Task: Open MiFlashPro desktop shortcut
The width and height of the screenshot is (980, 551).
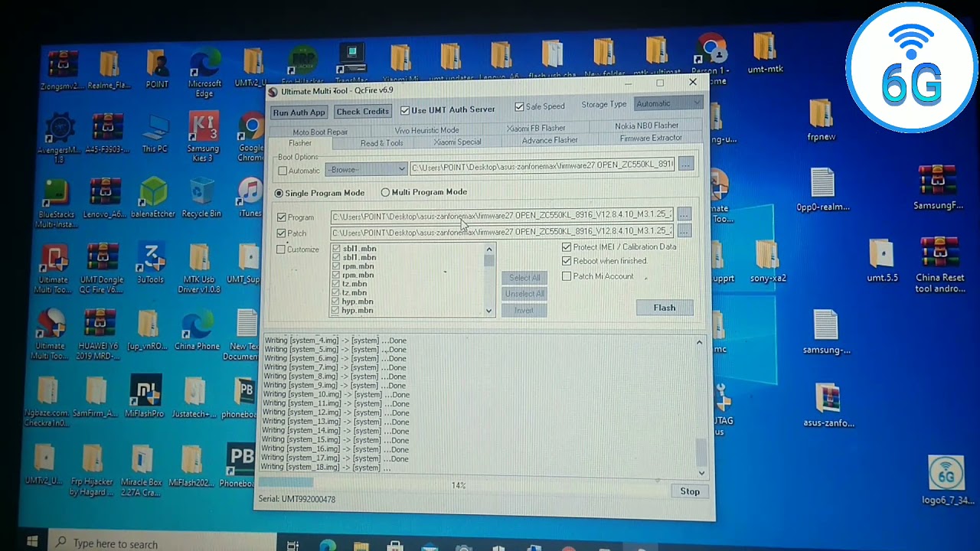Action: point(145,396)
